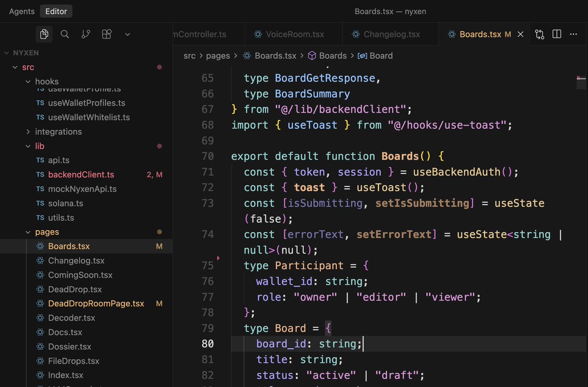Toggle the Editor mode button
588x387 pixels.
[x=56, y=11]
